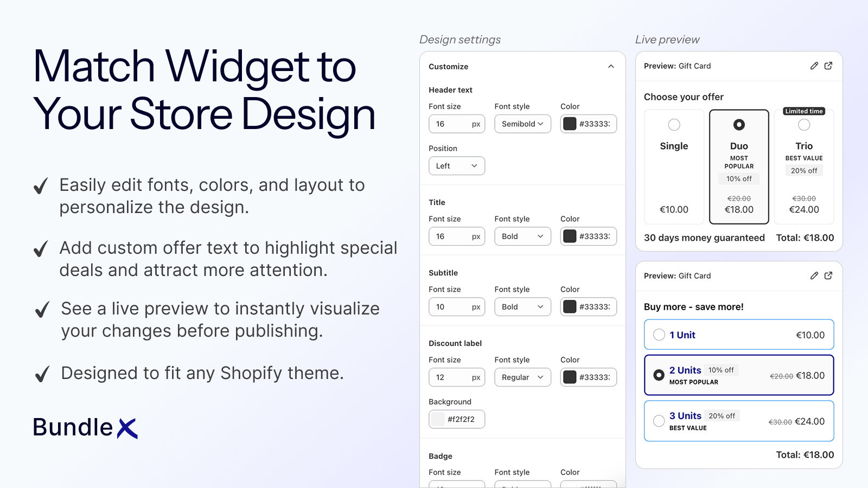
Task: Click the pencil icon on the Buy more preview card
Action: pyautogui.click(x=814, y=275)
